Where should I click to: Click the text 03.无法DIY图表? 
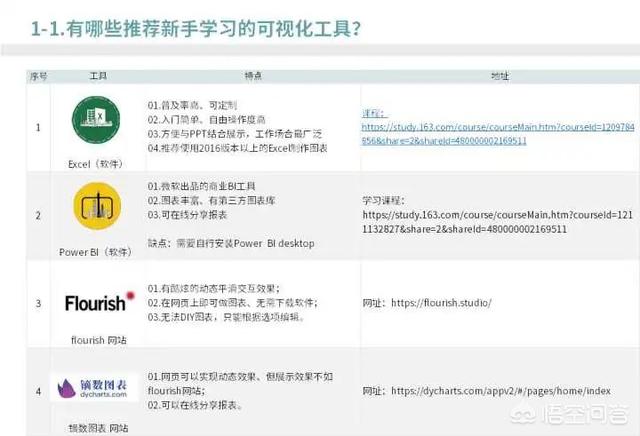(x=180, y=317)
